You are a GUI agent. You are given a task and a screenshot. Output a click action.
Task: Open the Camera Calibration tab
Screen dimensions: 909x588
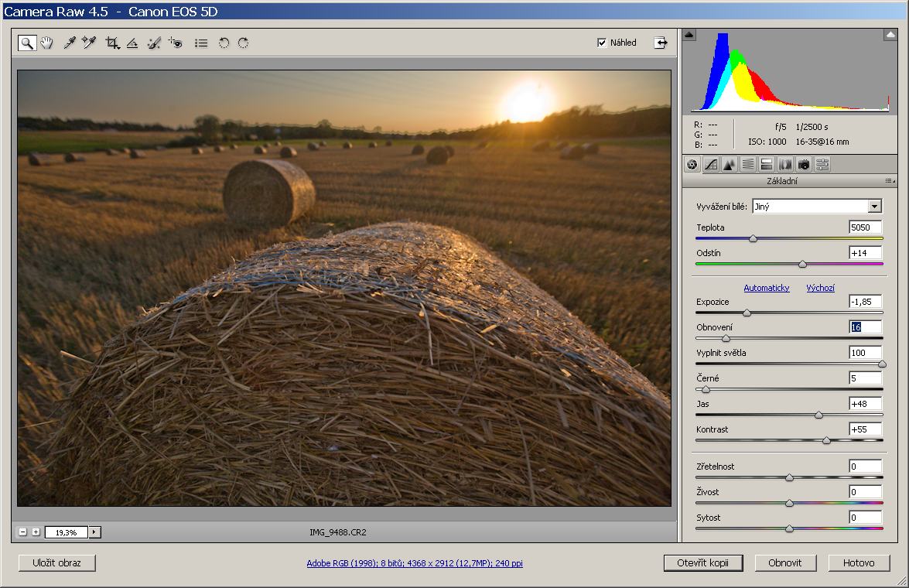(x=804, y=164)
